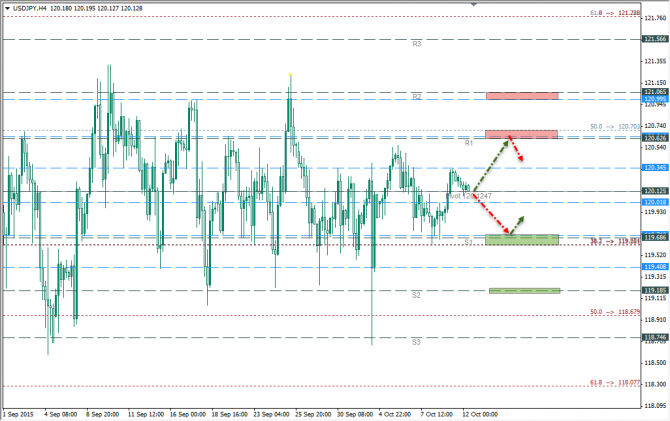This screenshot has width=670, height=421.
Task: Click the USDJPY,H4 symbol title
Action: point(30,8)
